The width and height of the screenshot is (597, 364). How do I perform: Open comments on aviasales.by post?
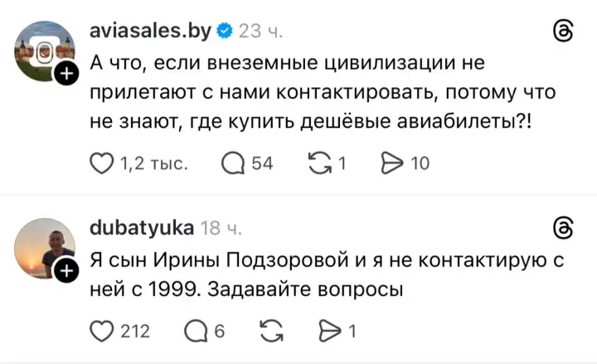(x=233, y=163)
